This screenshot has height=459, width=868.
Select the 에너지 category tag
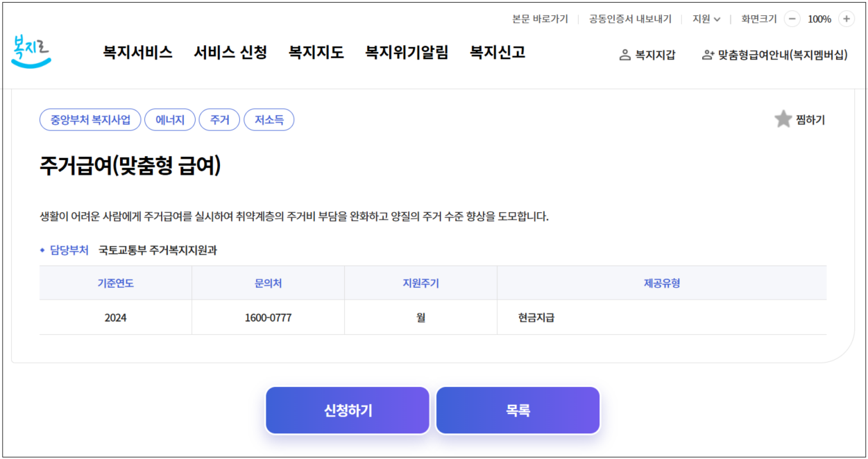170,119
